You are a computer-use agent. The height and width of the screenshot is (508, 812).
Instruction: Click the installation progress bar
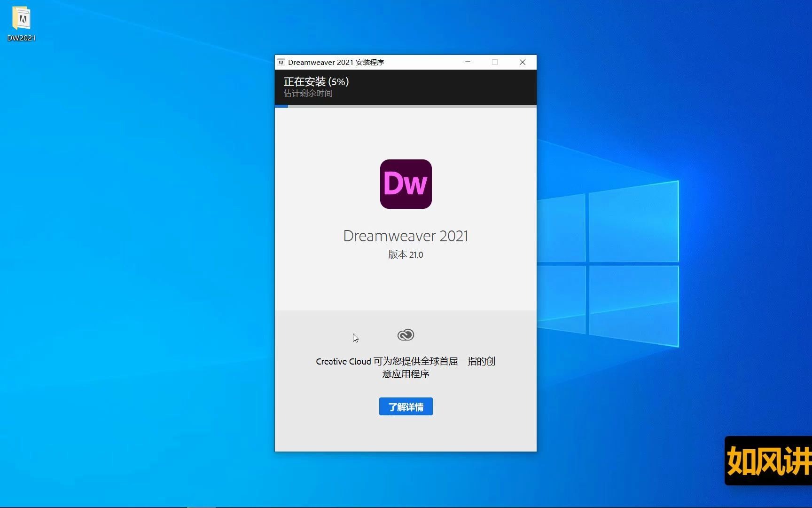point(406,106)
